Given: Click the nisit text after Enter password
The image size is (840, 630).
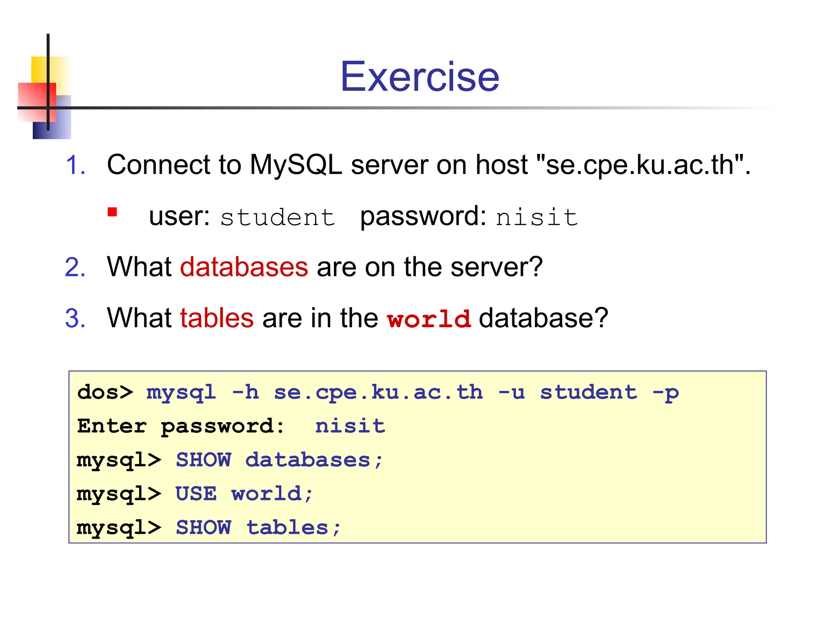Looking at the screenshot, I should coord(350,426).
